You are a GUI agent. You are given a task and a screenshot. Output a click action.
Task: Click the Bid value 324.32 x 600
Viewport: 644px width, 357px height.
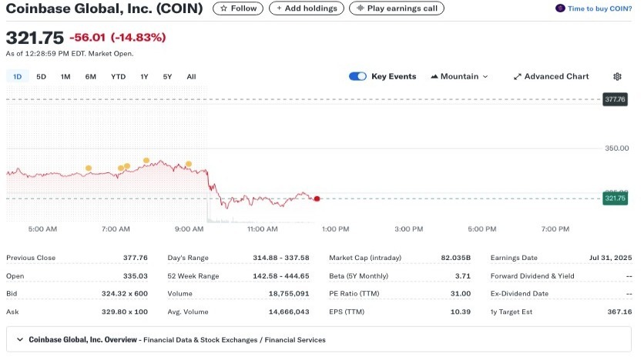[125, 293]
